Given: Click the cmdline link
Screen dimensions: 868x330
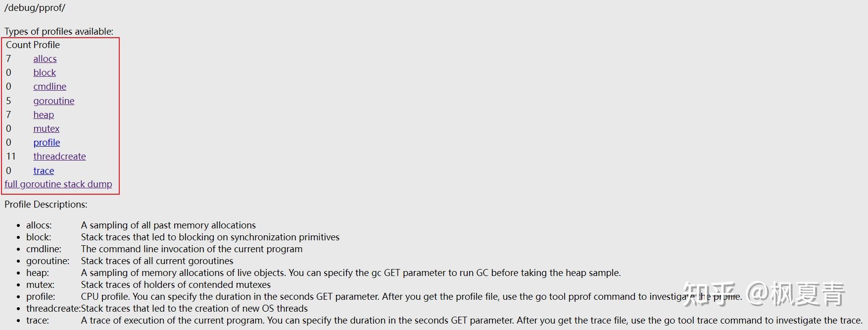Looking at the screenshot, I should click(49, 87).
